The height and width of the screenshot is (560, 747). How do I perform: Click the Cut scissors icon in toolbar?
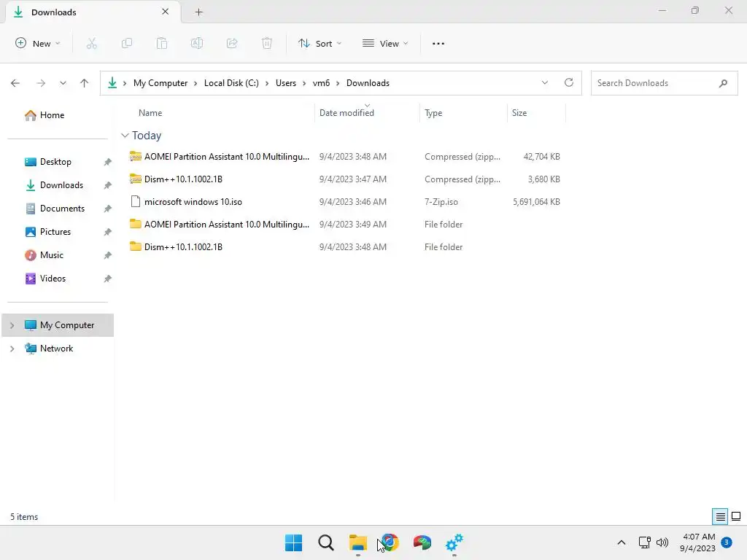91,43
